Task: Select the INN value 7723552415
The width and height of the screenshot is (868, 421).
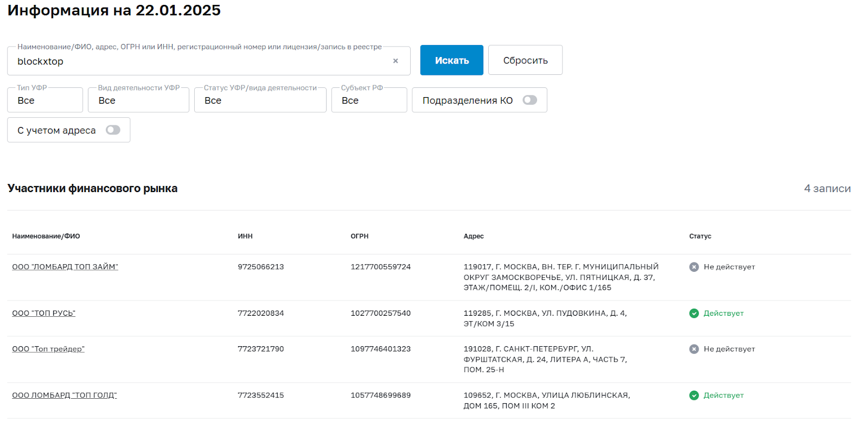Action: click(261, 396)
